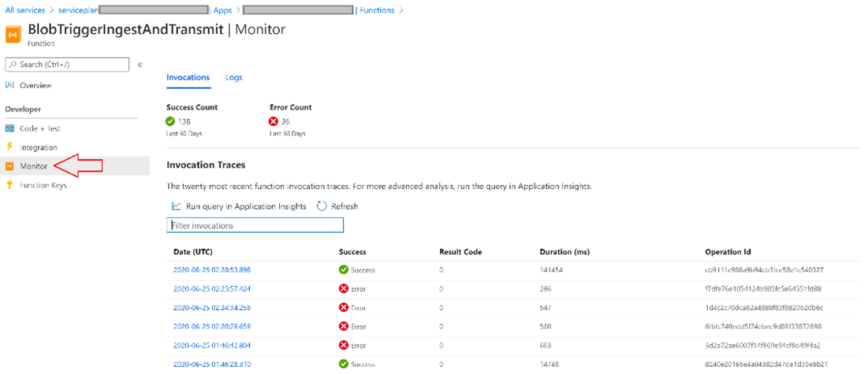The width and height of the screenshot is (868, 374).
Task: Open the Overview menu item
Action: tap(35, 85)
